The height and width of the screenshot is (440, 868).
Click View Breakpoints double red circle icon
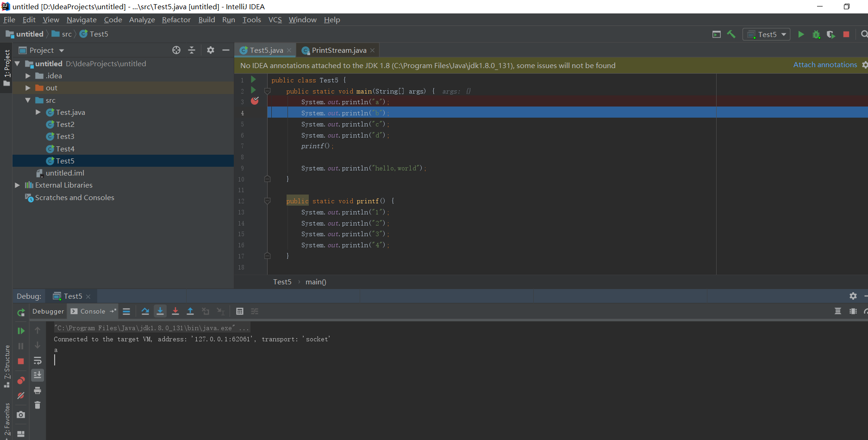pyautogui.click(x=21, y=381)
